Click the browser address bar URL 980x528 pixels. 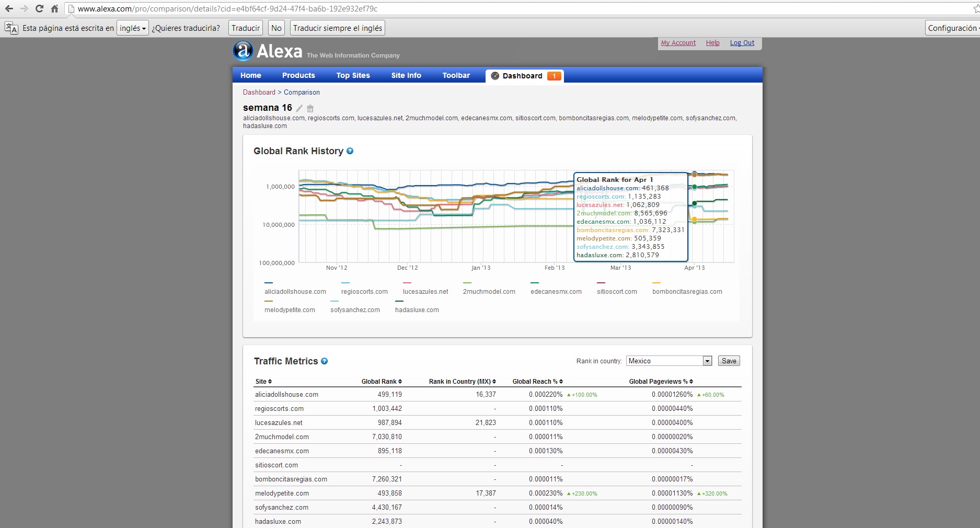227,9
